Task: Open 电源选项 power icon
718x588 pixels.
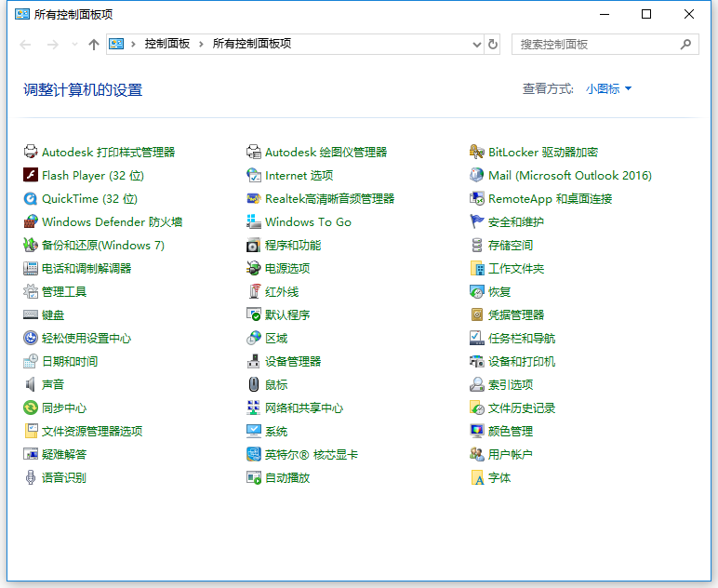Action: pos(253,268)
